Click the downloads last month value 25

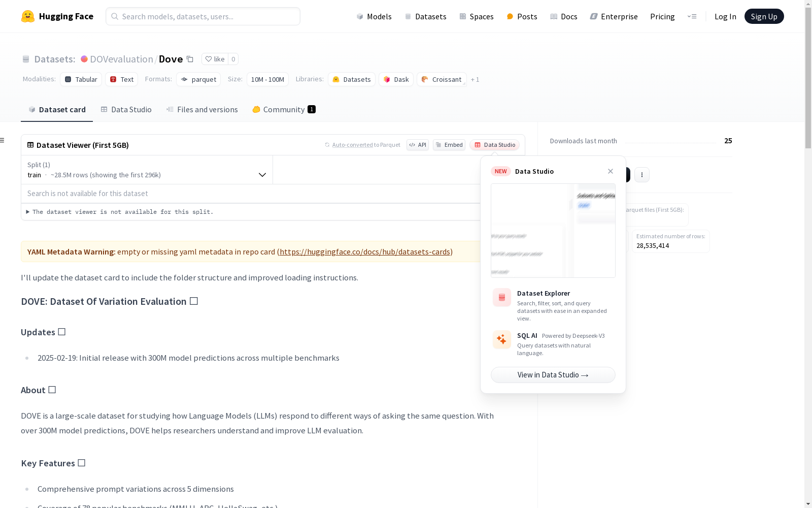click(x=728, y=141)
